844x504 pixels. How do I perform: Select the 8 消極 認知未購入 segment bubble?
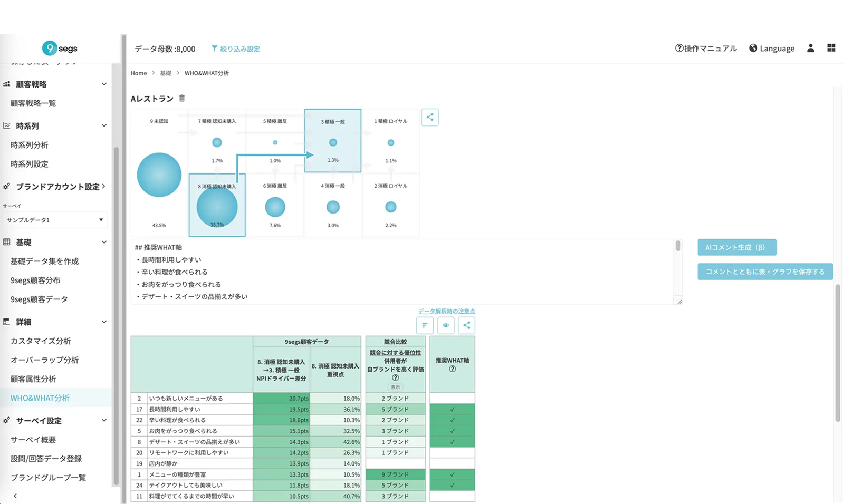click(217, 206)
